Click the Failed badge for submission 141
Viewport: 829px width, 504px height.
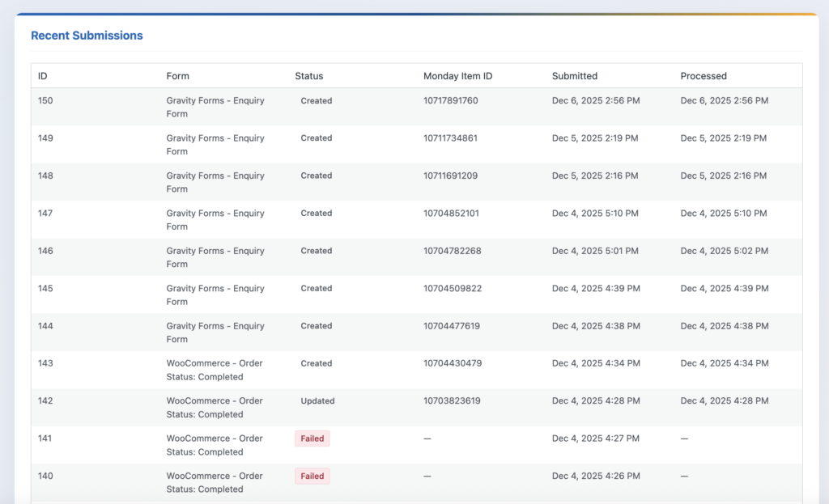[312, 438]
